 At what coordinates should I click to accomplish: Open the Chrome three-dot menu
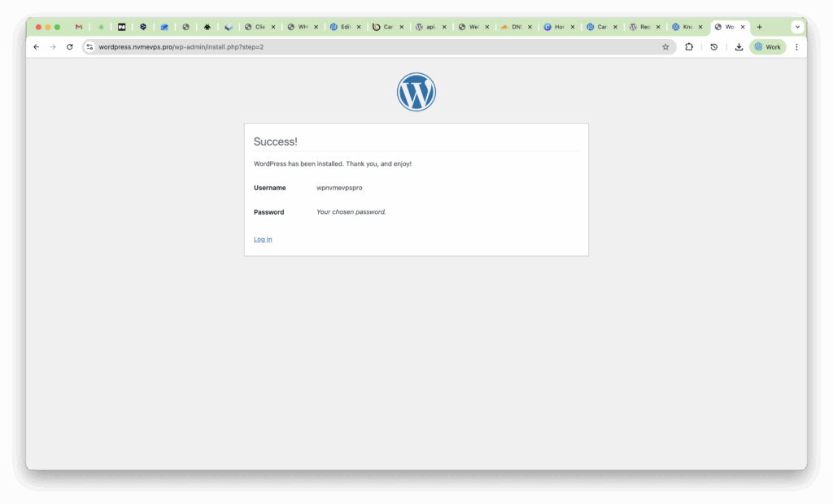coord(796,47)
